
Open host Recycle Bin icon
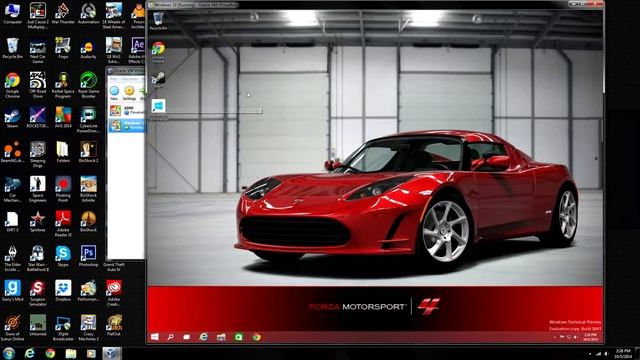[12, 48]
